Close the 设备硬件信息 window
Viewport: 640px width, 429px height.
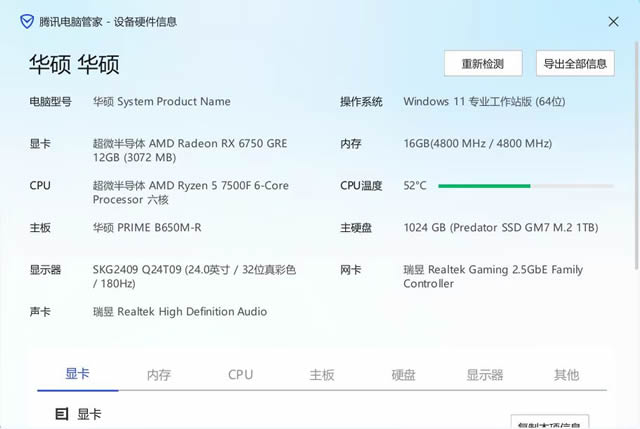(x=613, y=22)
